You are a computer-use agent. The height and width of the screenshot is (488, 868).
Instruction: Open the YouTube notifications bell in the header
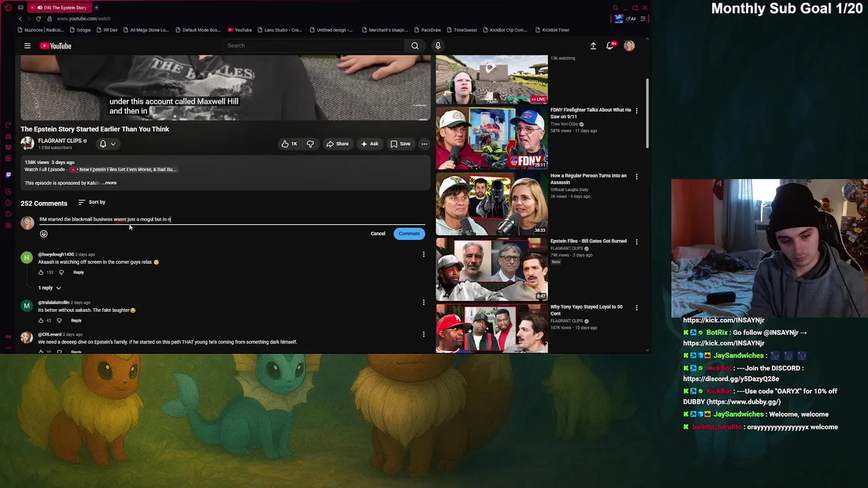click(610, 45)
